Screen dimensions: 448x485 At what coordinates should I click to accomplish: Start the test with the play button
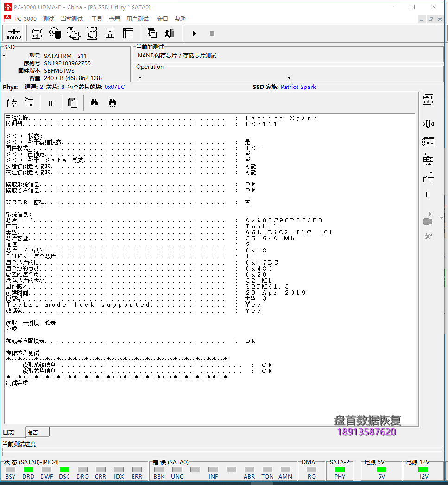pyautogui.click(x=194, y=33)
